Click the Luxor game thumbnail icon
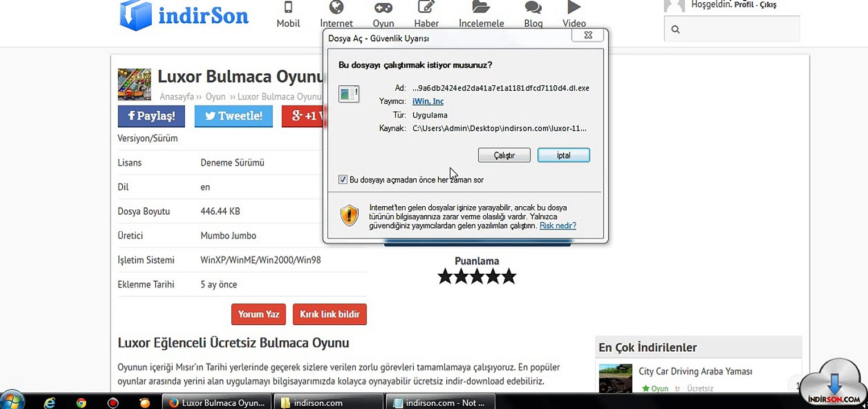Image resolution: width=868 pixels, height=409 pixels. [134, 84]
